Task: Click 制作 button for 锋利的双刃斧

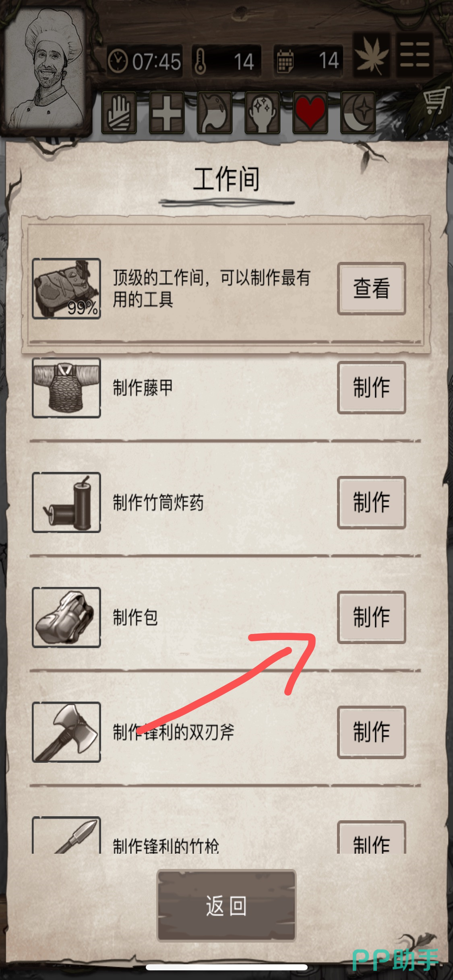Action: pos(371,732)
